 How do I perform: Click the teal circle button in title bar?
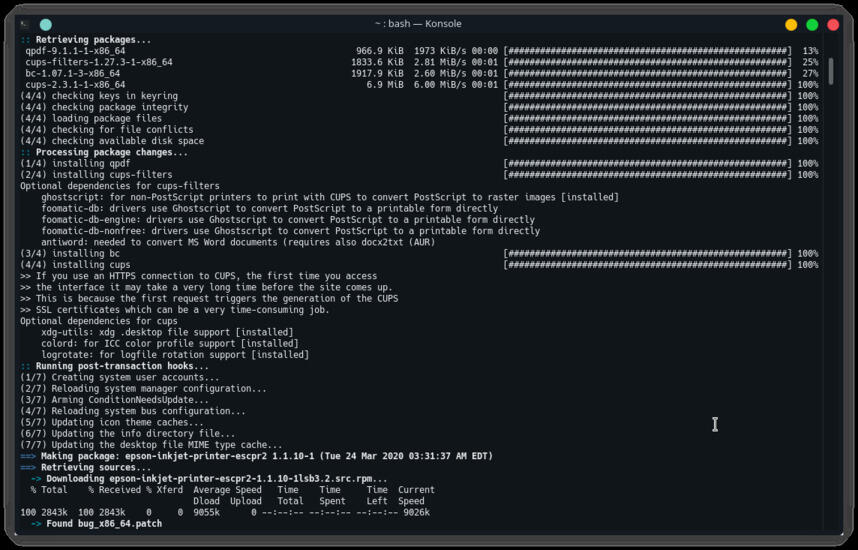click(46, 24)
